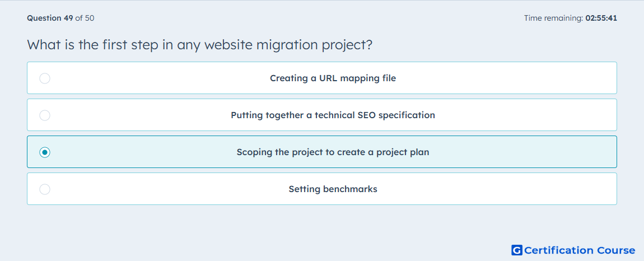This screenshot has width=644, height=261.
Task: Select the radio circle for technical SEO specification
Action: point(45,115)
